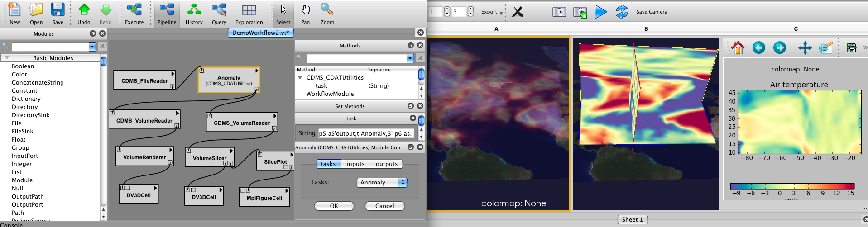The height and width of the screenshot is (227, 868).
Task: Click the four-arrow pan icon in plot toolbar
Action: click(x=805, y=47)
